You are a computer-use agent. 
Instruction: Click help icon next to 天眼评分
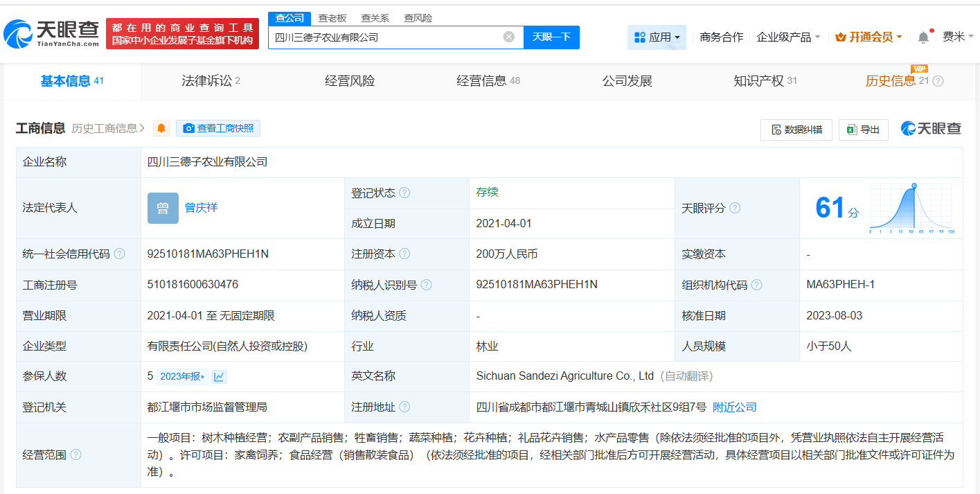click(736, 207)
